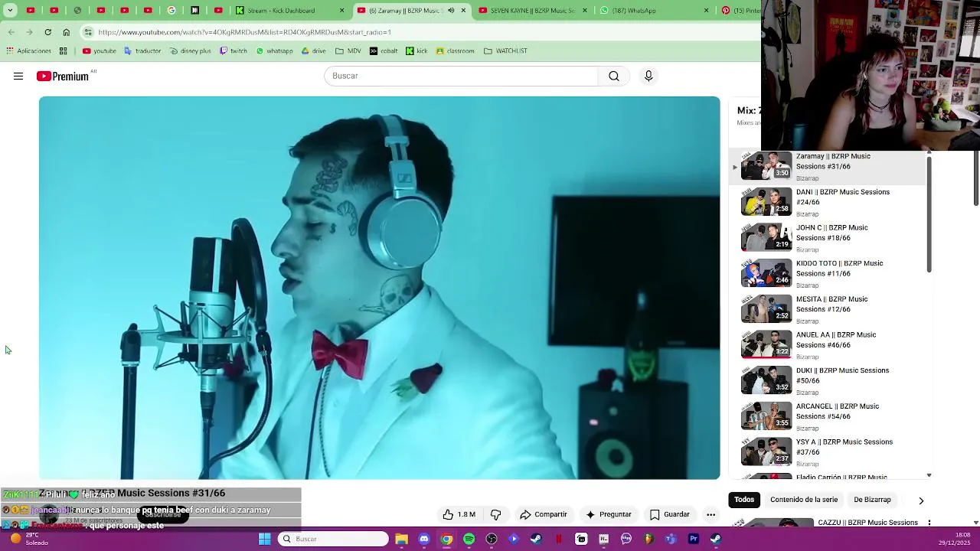Open Discord from the taskbar
Image resolution: width=980 pixels, height=551 pixels.
(424, 539)
